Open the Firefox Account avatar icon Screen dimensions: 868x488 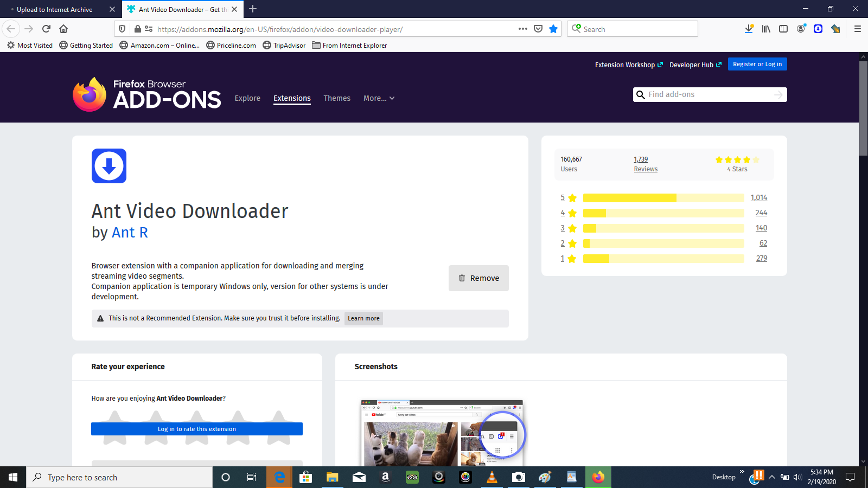[x=801, y=29]
